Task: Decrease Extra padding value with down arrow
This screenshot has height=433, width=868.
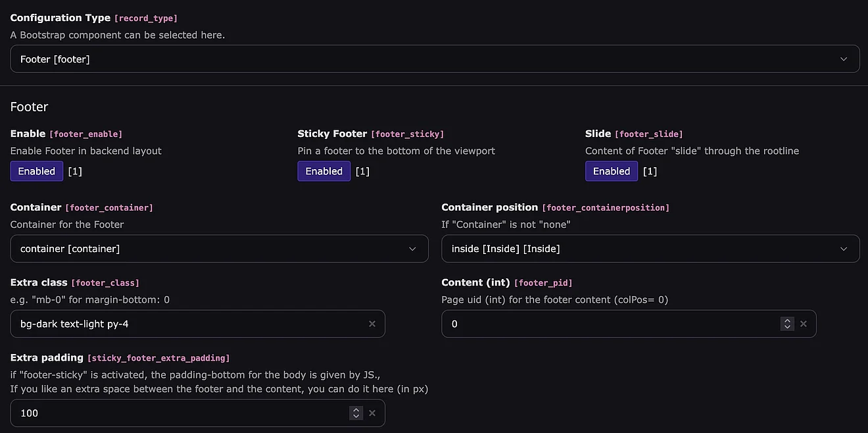Action: pyautogui.click(x=356, y=417)
